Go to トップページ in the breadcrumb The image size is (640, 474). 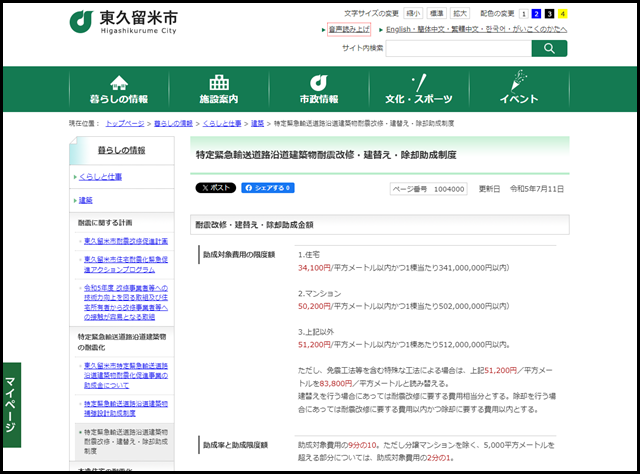124,122
